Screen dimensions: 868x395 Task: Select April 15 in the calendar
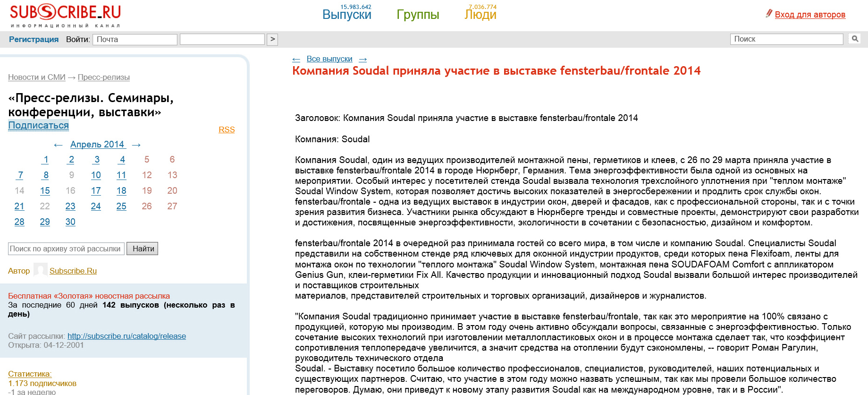click(x=45, y=190)
